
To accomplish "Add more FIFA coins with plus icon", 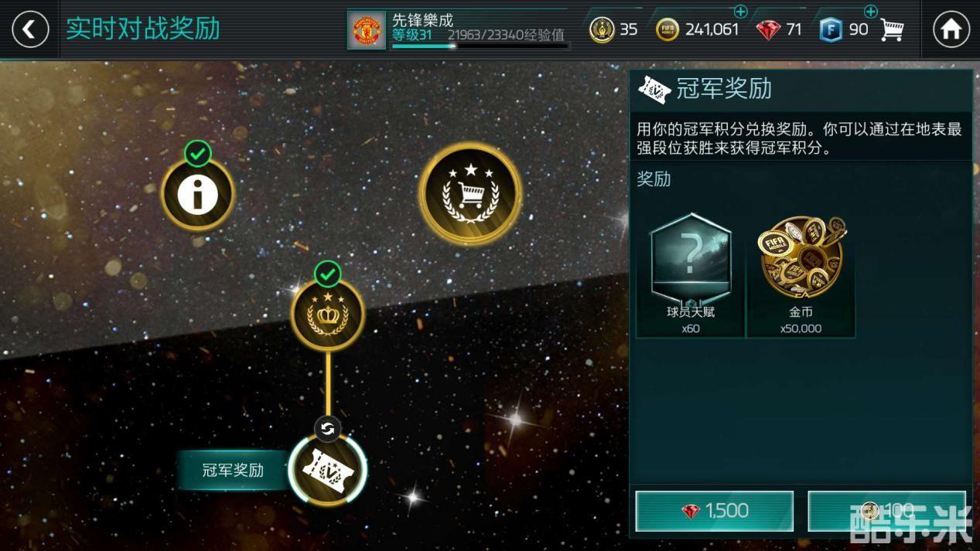I will coord(740,12).
